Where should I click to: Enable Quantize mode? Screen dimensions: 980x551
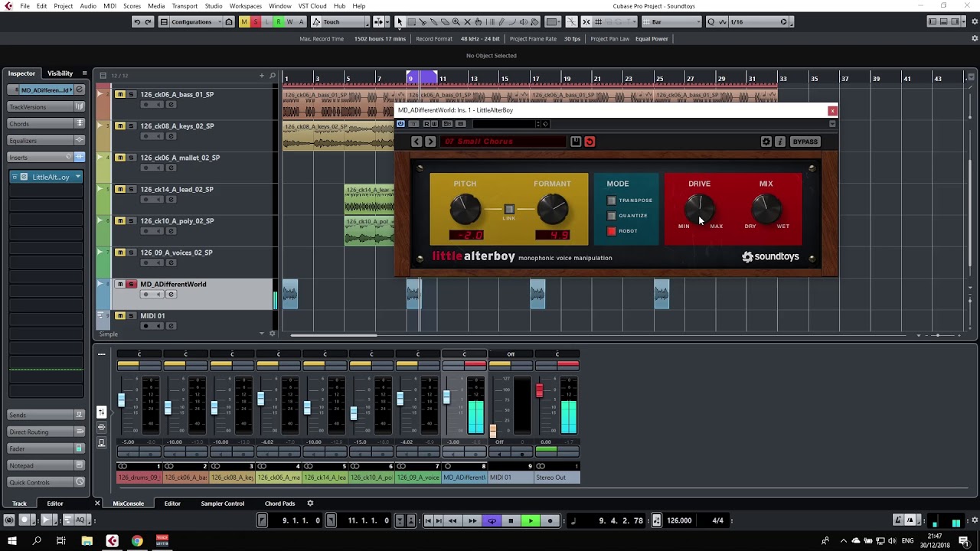click(611, 216)
